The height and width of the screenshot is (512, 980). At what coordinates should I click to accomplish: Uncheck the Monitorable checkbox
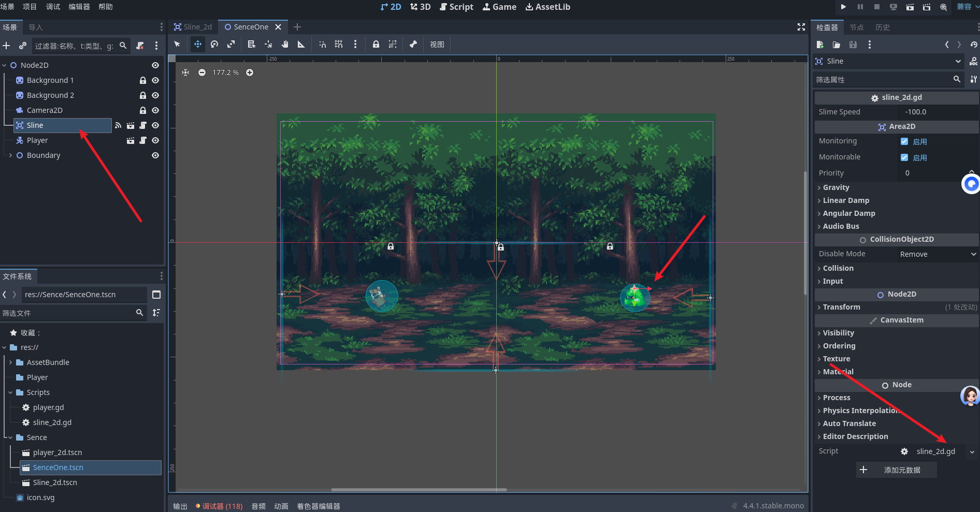click(904, 157)
